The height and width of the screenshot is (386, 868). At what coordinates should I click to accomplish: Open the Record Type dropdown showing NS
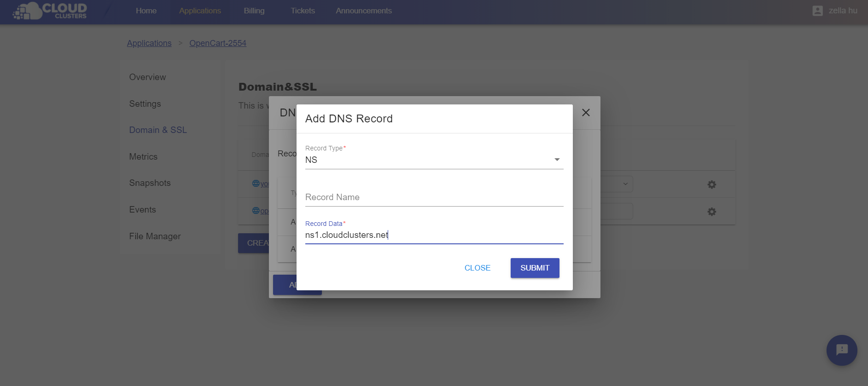tap(434, 160)
